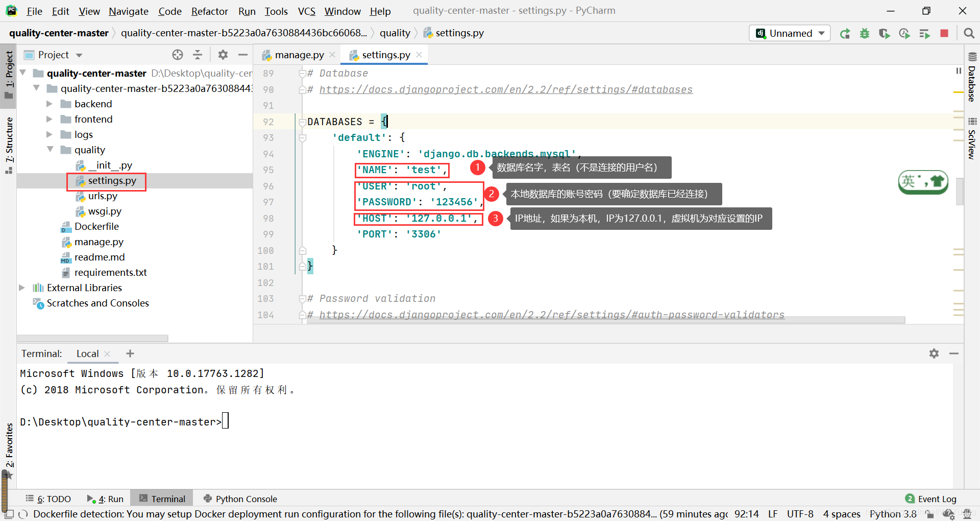
Task: Click the editor horizontal scrollbar
Action: tap(605, 320)
